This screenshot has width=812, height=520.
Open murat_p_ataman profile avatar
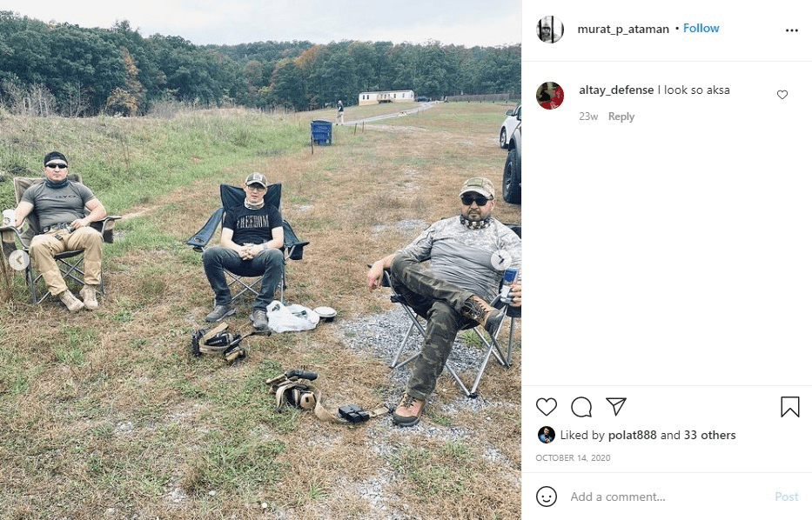550,29
